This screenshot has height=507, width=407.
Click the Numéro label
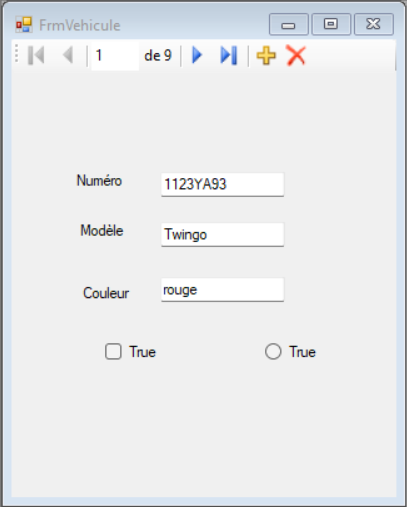click(99, 181)
